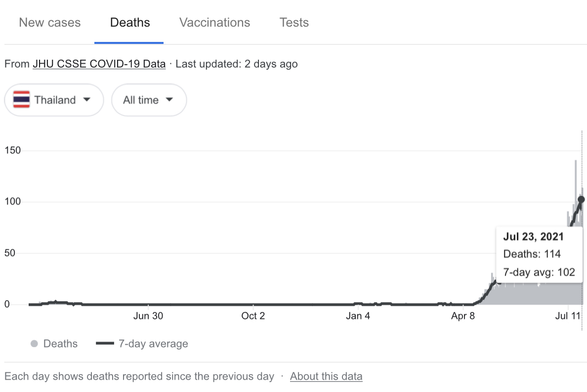
Task: Click the Thailand flag icon
Action: tap(21, 100)
